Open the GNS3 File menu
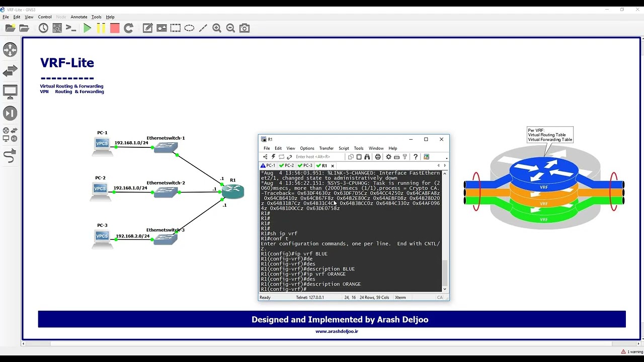Image resolution: width=644 pixels, height=362 pixels. pos(6,17)
